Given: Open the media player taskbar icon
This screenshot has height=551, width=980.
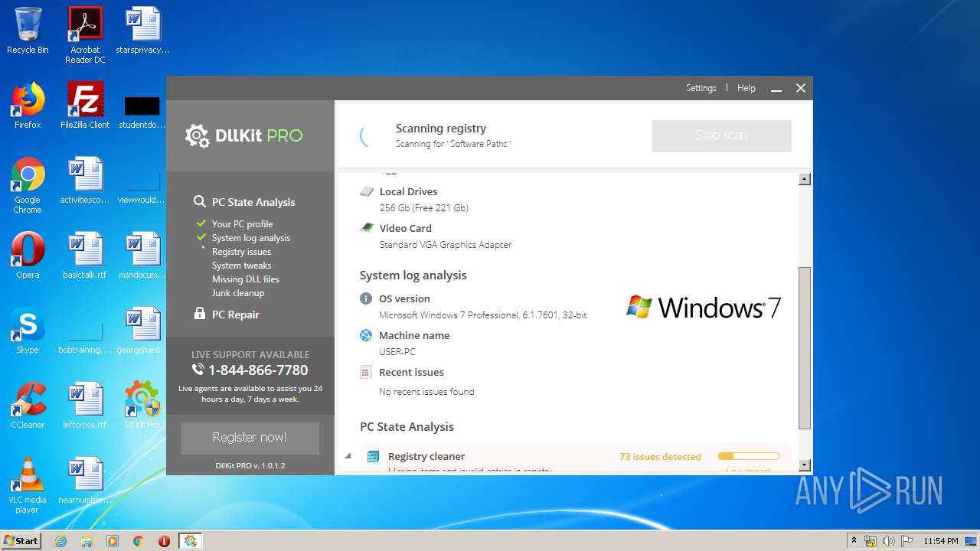Looking at the screenshot, I should [x=113, y=541].
